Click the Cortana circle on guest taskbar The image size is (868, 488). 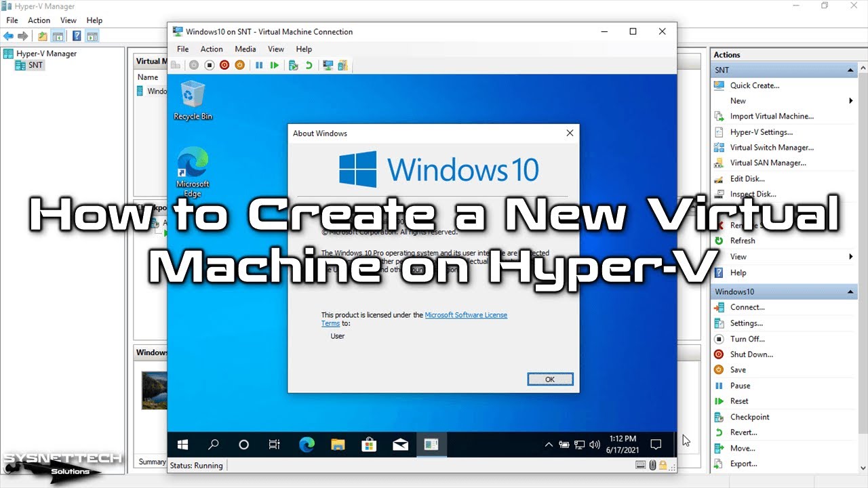244,445
